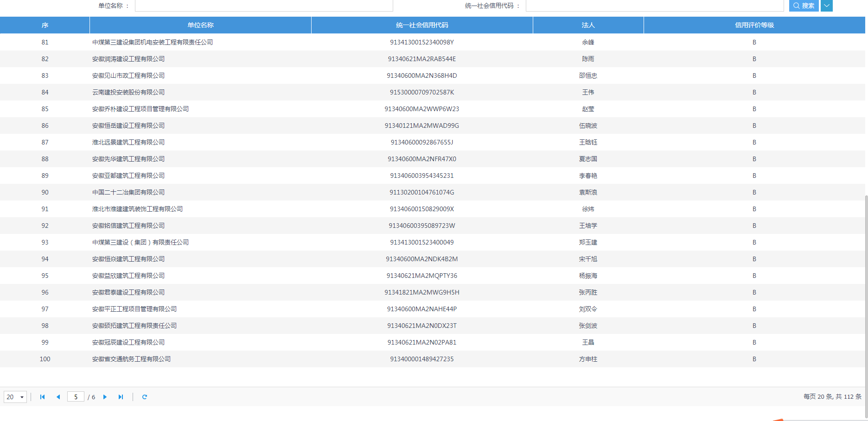Viewport: 868px width, 421px height.
Task: Click the 统一社会信用代码 column header
Action: tap(422, 25)
